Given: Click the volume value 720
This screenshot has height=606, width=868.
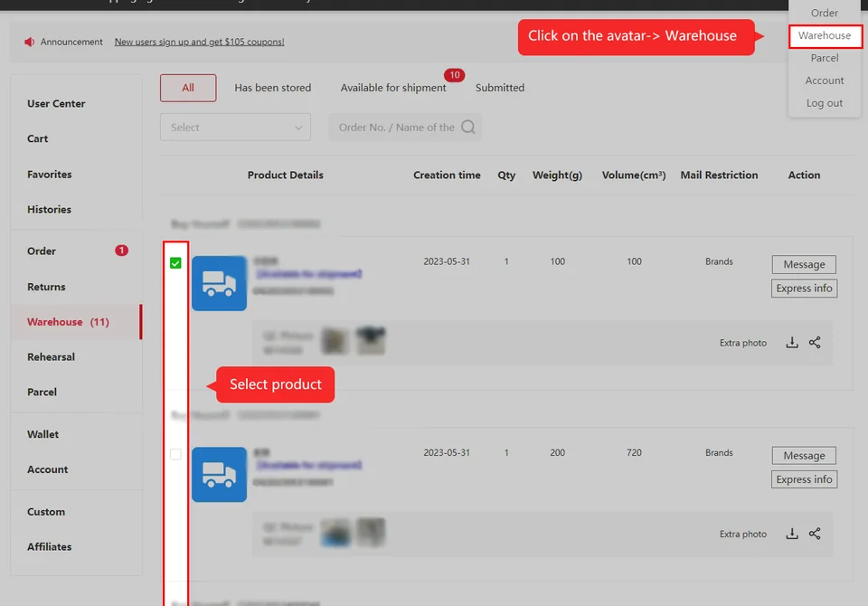Looking at the screenshot, I should pyautogui.click(x=634, y=452).
